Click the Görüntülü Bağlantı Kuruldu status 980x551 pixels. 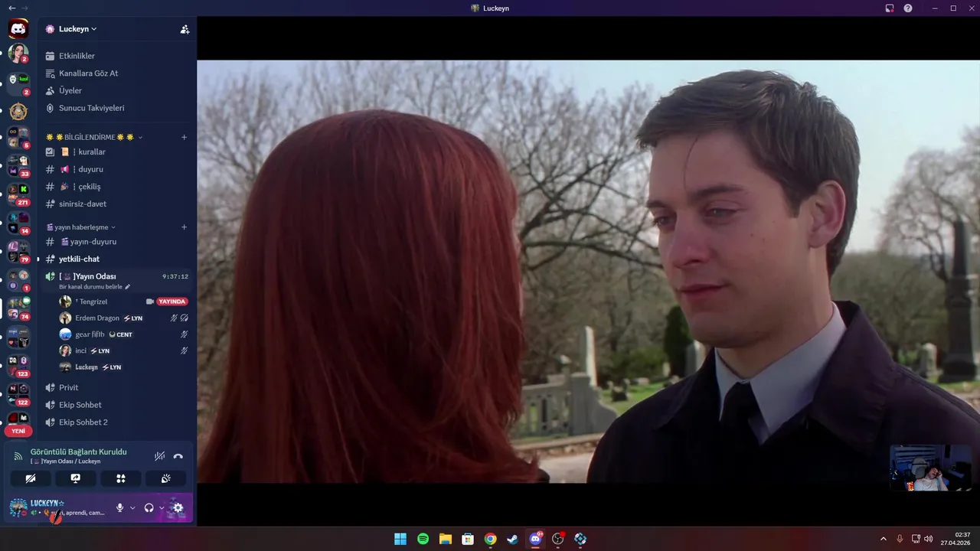(79, 452)
